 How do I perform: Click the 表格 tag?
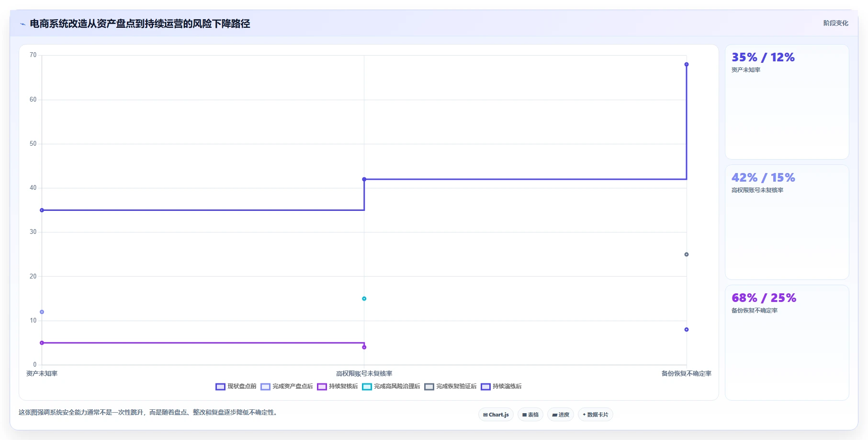(x=530, y=415)
